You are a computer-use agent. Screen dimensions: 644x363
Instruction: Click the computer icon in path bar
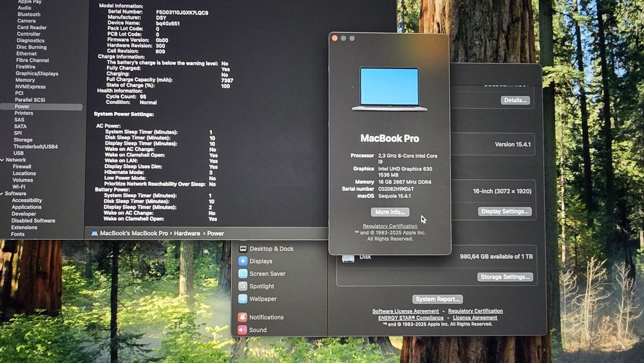[95, 233]
